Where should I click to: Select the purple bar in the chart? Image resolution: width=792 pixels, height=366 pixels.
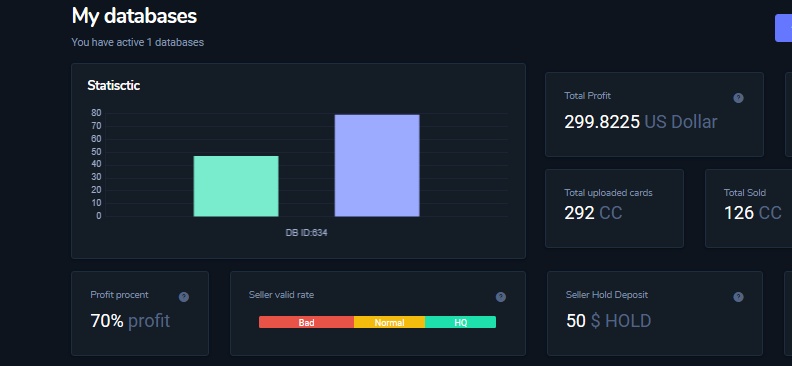click(377, 166)
